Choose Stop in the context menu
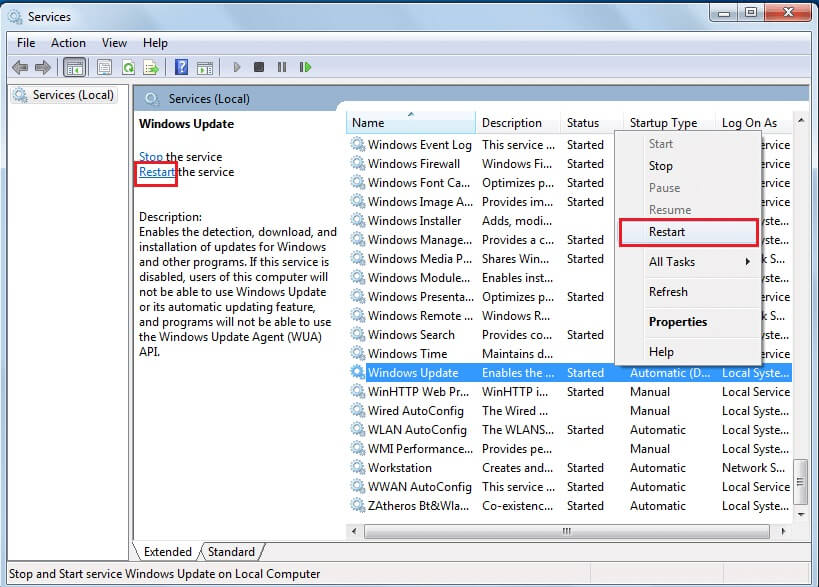This screenshot has width=819, height=587. (688, 166)
